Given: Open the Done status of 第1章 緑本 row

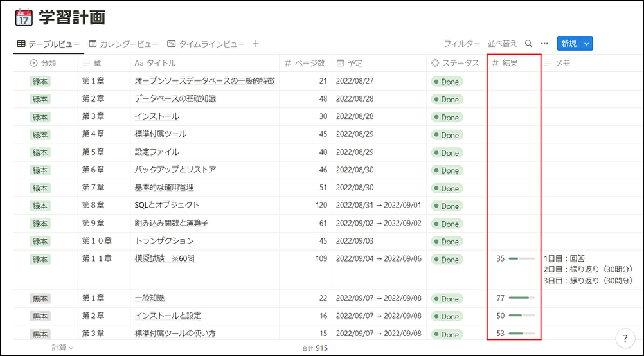Looking at the screenshot, I should (x=447, y=82).
